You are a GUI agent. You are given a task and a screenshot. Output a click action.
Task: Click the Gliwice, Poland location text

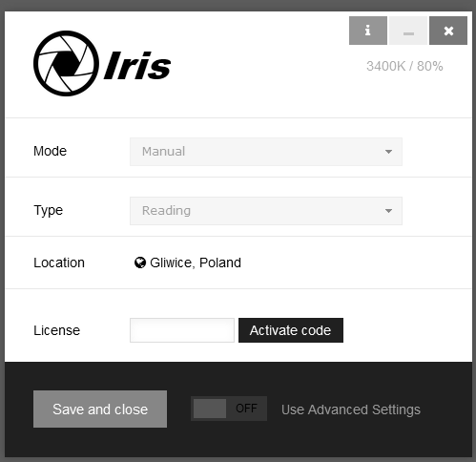196,262
